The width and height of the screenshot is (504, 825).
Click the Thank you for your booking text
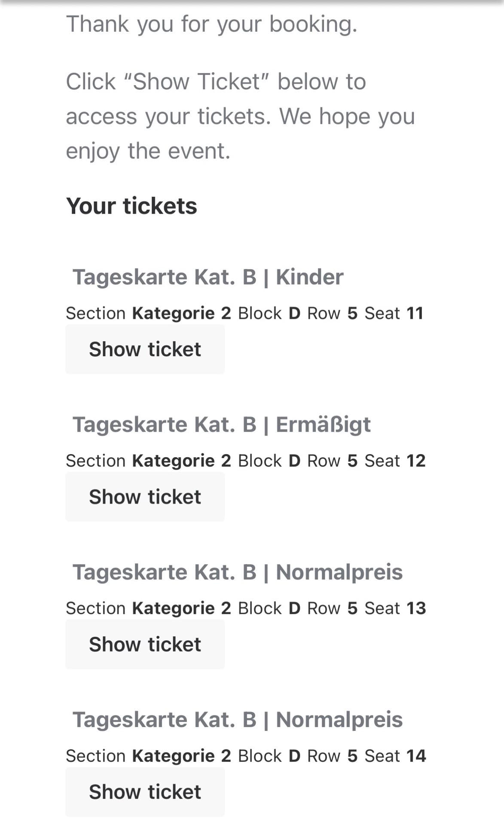click(x=211, y=24)
